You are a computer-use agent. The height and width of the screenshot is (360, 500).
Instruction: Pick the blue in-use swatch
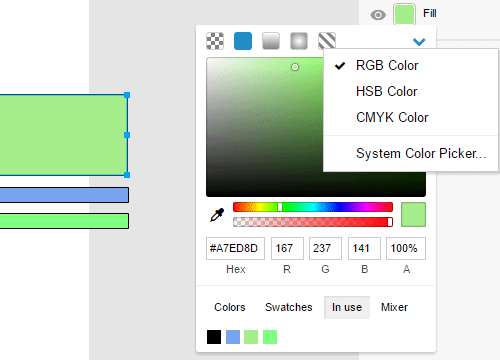[233, 337]
